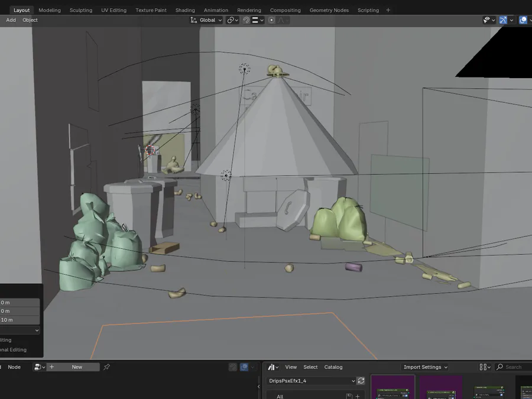Image resolution: width=532 pixels, height=399 pixels.
Task: Switch to the Shading workspace tab
Action: point(185,10)
